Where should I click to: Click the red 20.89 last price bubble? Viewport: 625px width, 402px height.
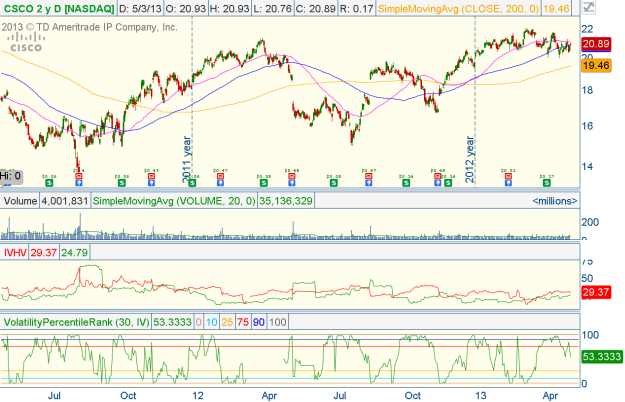597,45
